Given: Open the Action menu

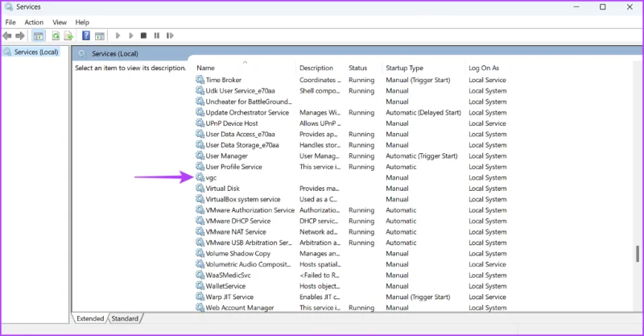Looking at the screenshot, I should tap(34, 23).
